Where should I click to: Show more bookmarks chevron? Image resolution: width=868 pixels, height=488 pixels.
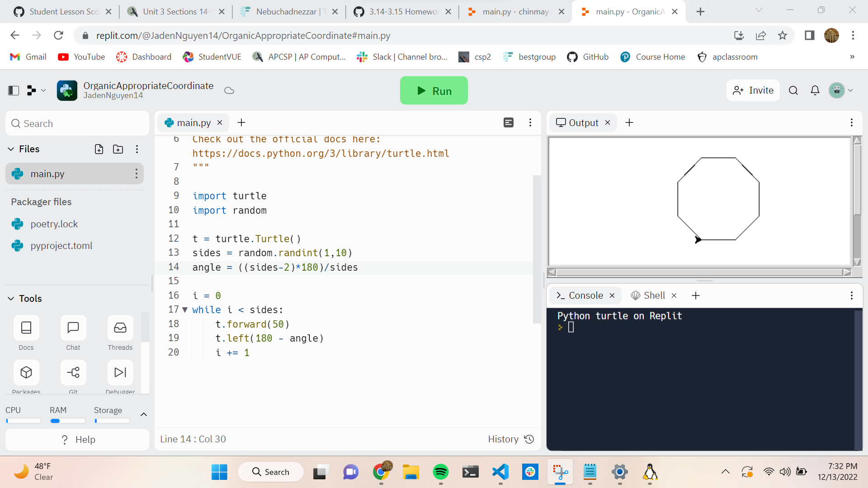(x=852, y=57)
